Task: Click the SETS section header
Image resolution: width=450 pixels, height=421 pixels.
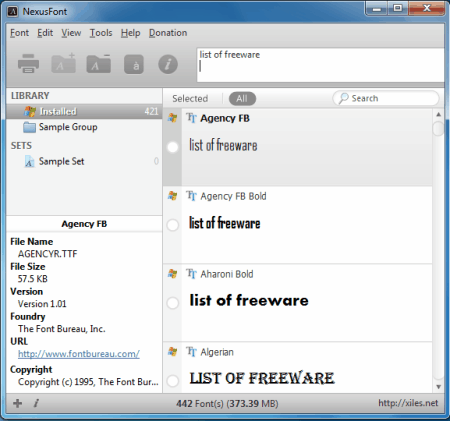Action: coord(21,146)
